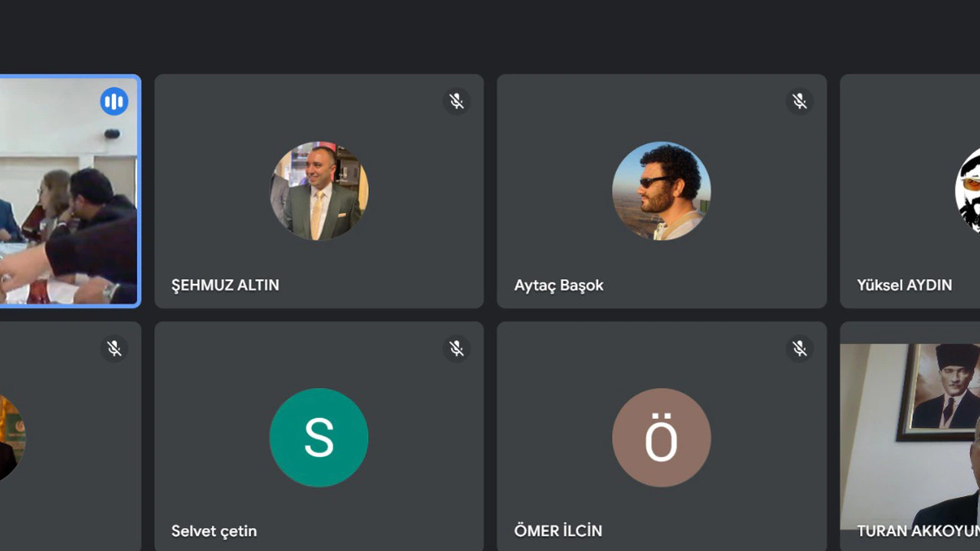
Task: Click the blue speaking indicator icon
Action: pos(114,101)
